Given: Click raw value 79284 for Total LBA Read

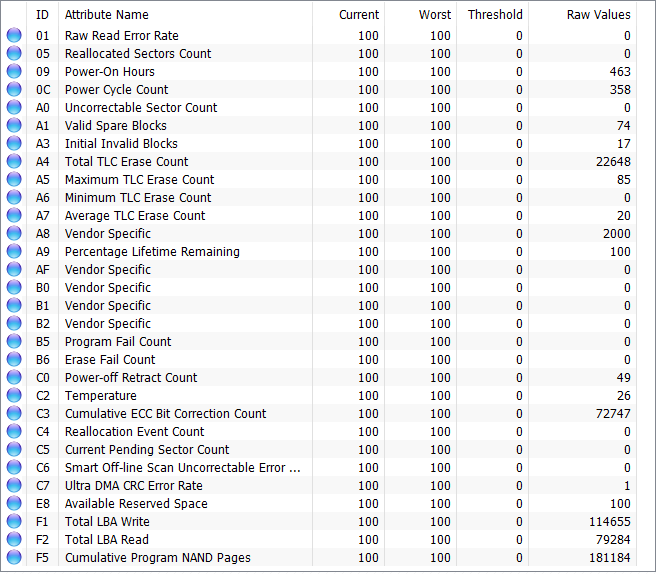Looking at the screenshot, I should tap(613, 539).
